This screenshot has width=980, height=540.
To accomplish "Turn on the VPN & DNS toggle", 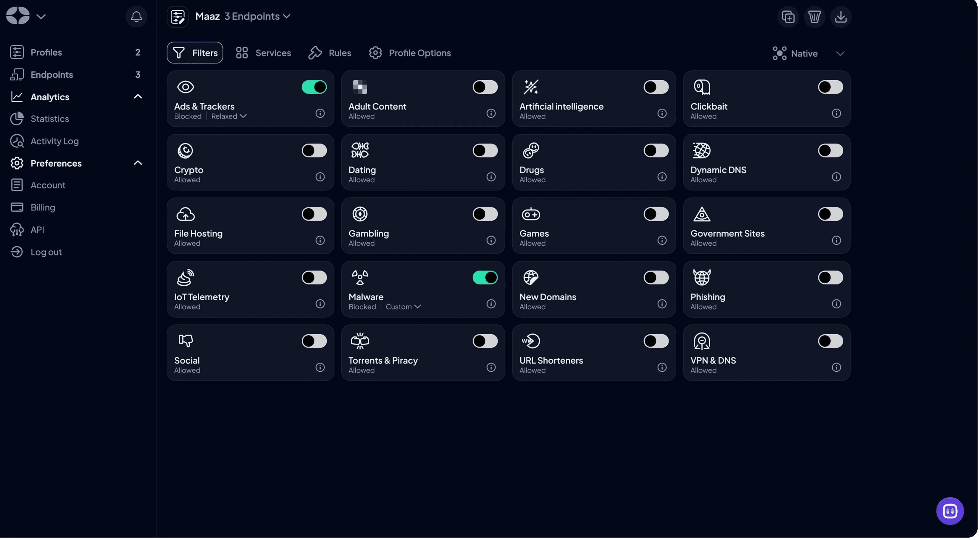I will click(x=830, y=341).
